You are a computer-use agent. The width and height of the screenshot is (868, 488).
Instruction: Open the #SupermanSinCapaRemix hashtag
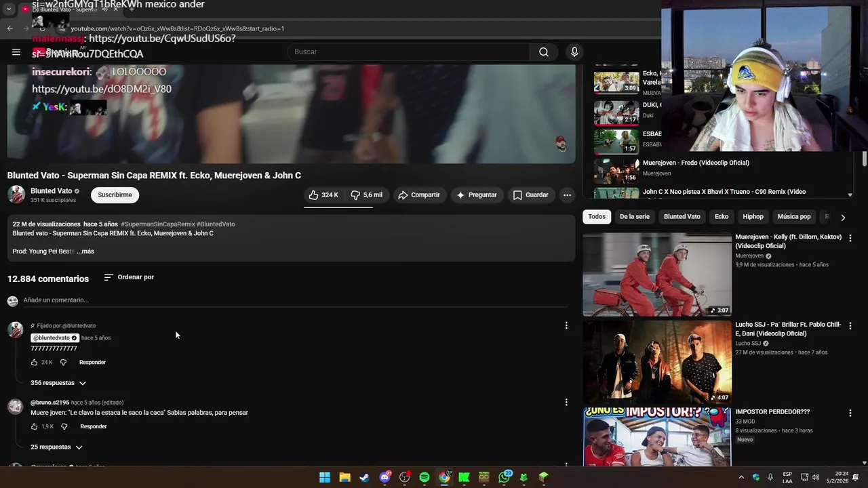point(158,224)
